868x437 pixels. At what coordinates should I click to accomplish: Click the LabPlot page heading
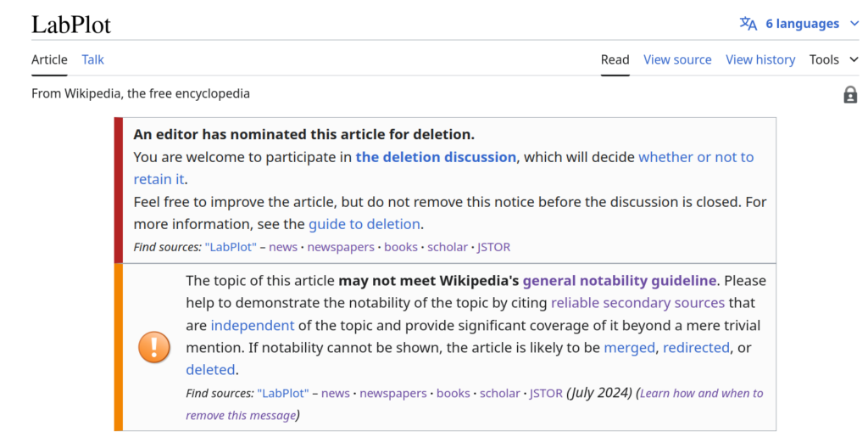(x=71, y=25)
